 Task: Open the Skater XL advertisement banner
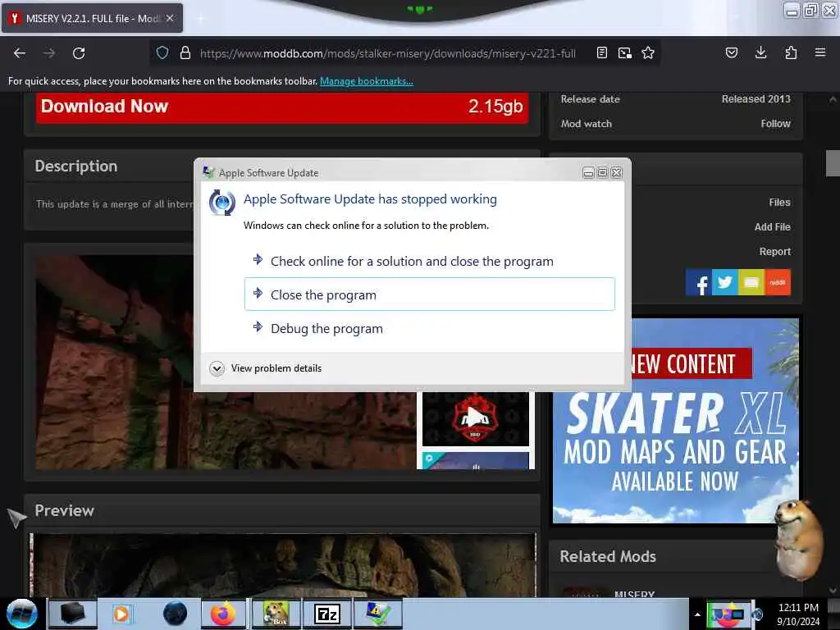(x=676, y=421)
